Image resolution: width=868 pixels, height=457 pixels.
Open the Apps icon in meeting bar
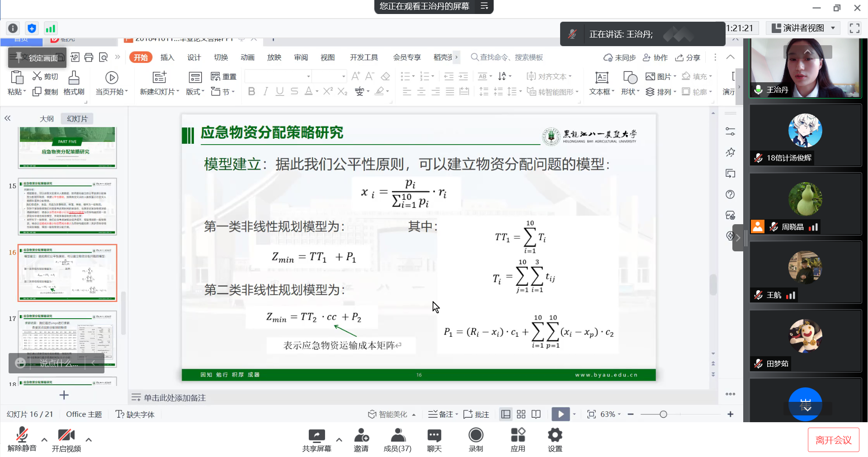(x=518, y=436)
